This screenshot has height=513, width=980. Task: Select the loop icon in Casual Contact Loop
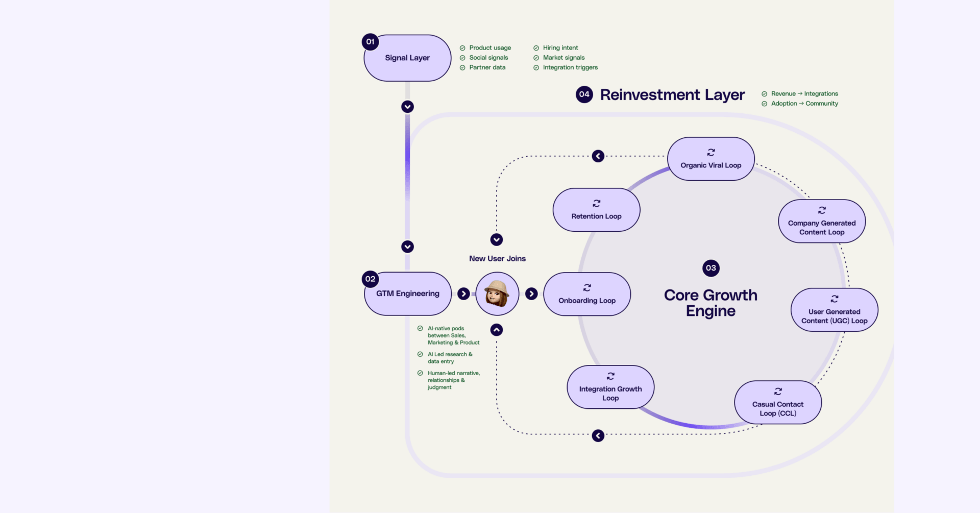(777, 391)
